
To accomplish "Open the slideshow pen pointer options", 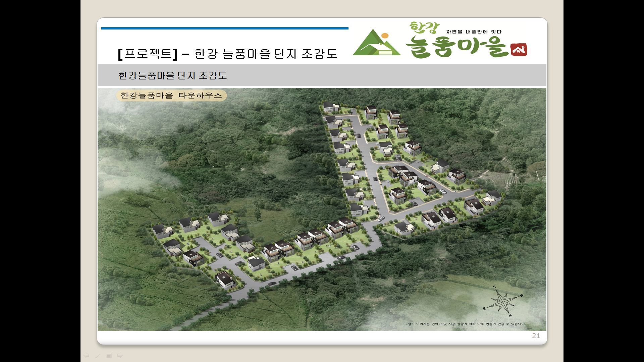I will 98,356.
